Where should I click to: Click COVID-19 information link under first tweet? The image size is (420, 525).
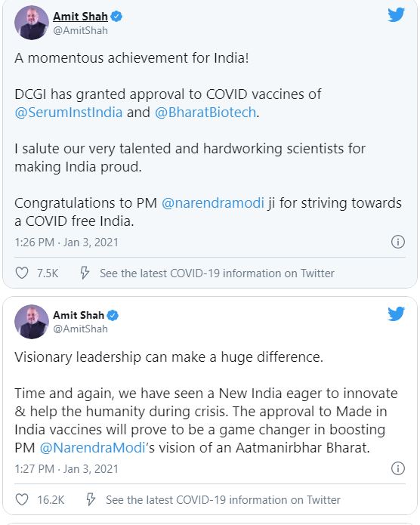click(x=217, y=273)
